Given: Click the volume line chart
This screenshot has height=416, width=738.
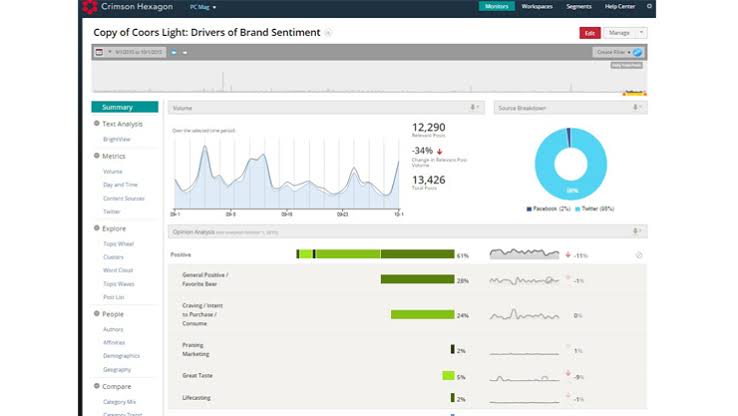Looking at the screenshot, I should click(287, 174).
